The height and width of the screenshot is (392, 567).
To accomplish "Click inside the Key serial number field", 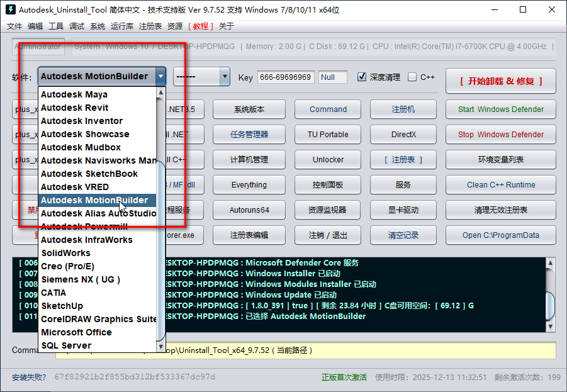I will pyautogui.click(x=286, y=77).
